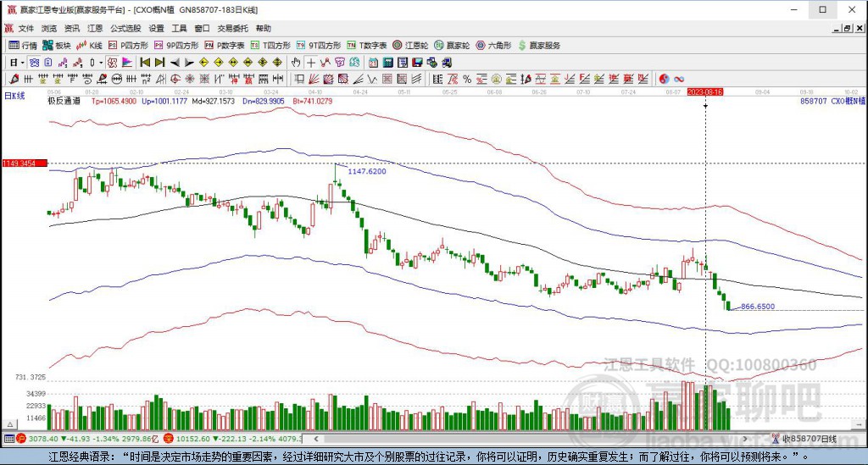Open the 六角形 hexagon tool
This screenshot has width=868, height=465.
(x=494, y=46)
